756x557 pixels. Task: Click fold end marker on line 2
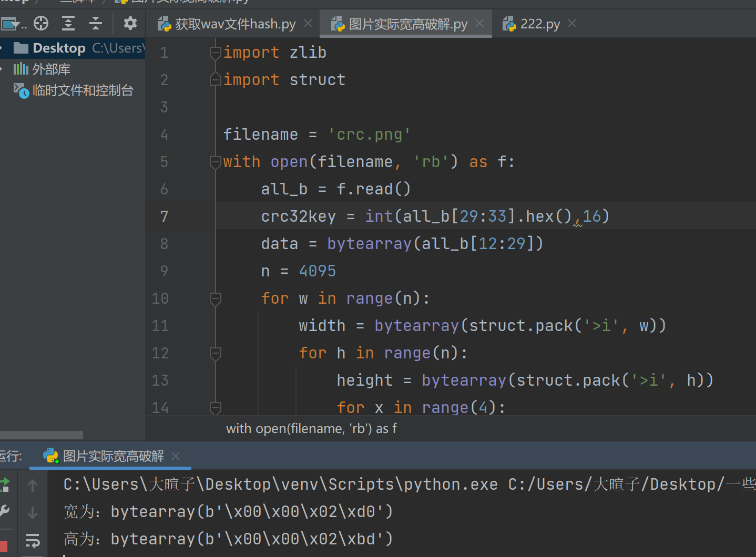[x=215, y=80]
